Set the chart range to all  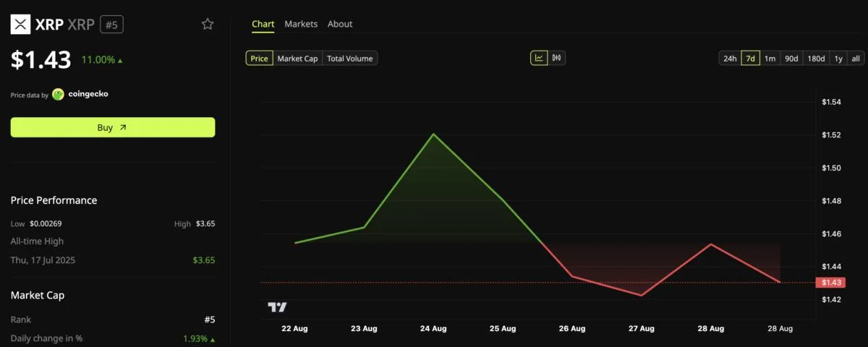click(856, 59)
